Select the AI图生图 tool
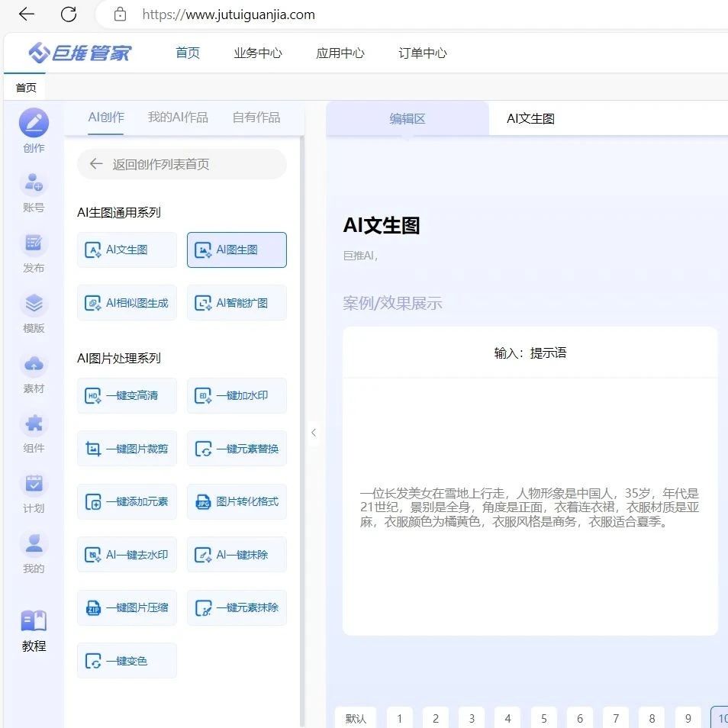Image resolution: width=728 pixels, height=728 pixels. pyautogui.click(x=237, y=250)
